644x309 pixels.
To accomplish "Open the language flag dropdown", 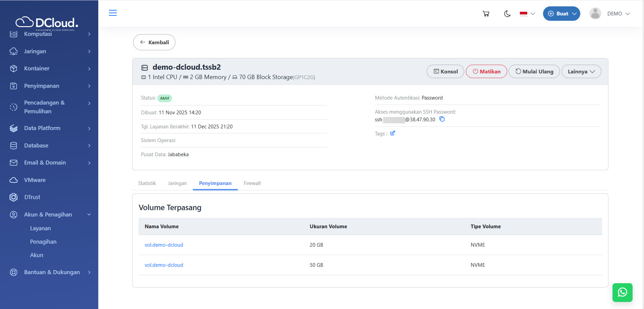I will [527, 14].
